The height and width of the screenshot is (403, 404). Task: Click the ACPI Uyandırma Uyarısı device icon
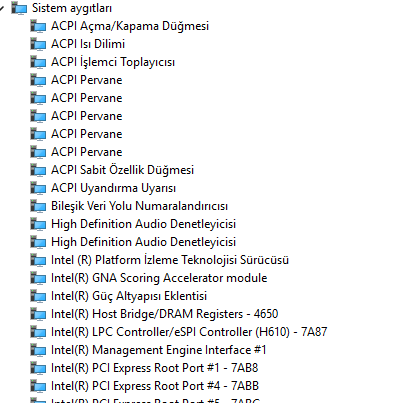pos(38,188)
